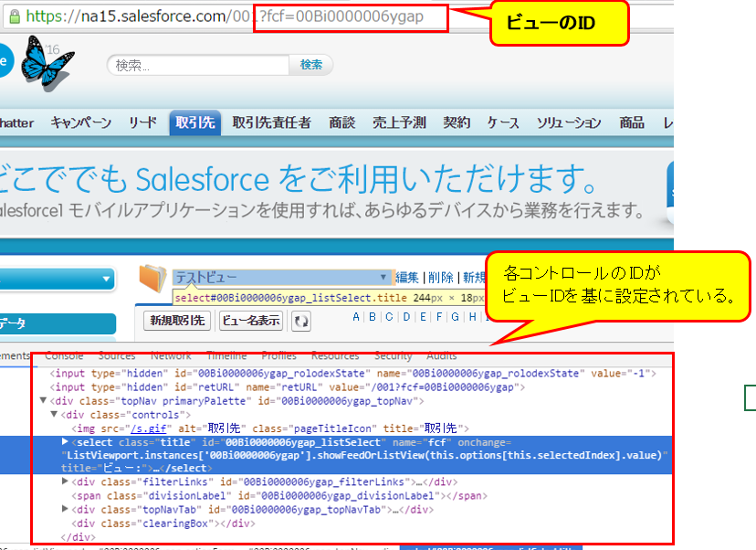Image resolution: width=756 pixels, height=550 pixels.
Task: Switch to DevTools Timeline tab
Action: [x=226, y=356]
